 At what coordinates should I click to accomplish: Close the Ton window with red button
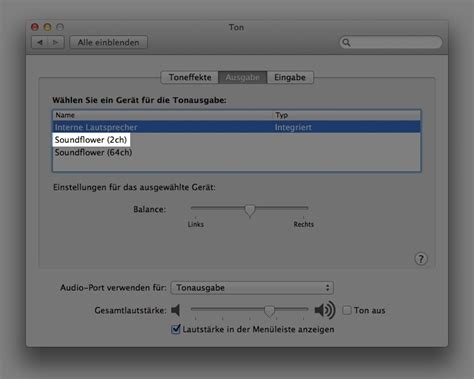tap(35, 27)
